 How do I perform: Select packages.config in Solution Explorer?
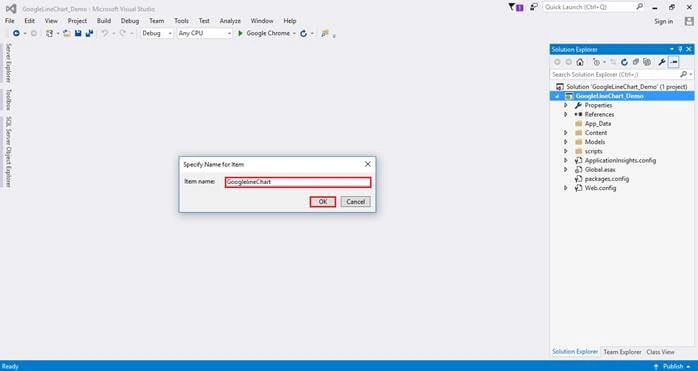tap(607, 179)
